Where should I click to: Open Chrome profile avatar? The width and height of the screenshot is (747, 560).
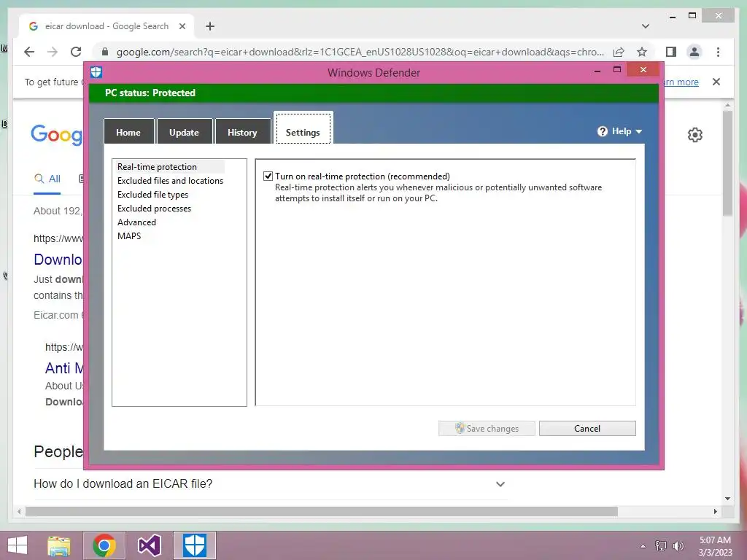(x=694, y=52)
